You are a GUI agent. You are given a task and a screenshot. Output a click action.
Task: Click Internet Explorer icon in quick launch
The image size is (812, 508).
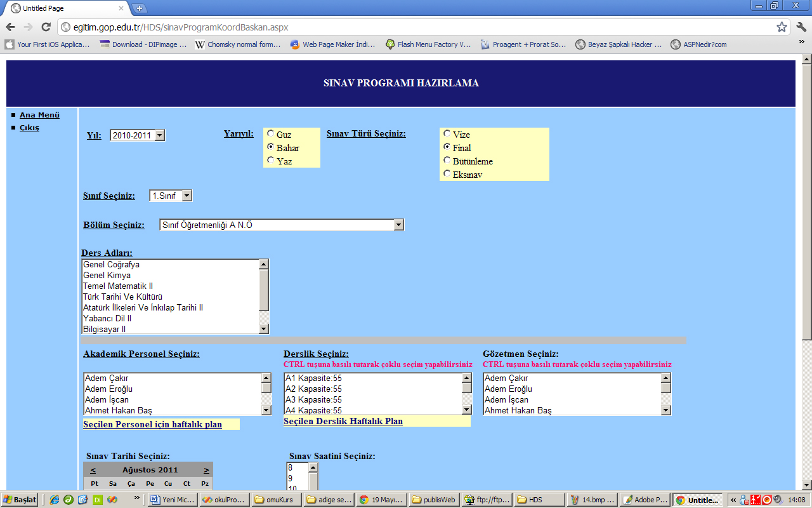pyautogui.click(x=55, y=499)
